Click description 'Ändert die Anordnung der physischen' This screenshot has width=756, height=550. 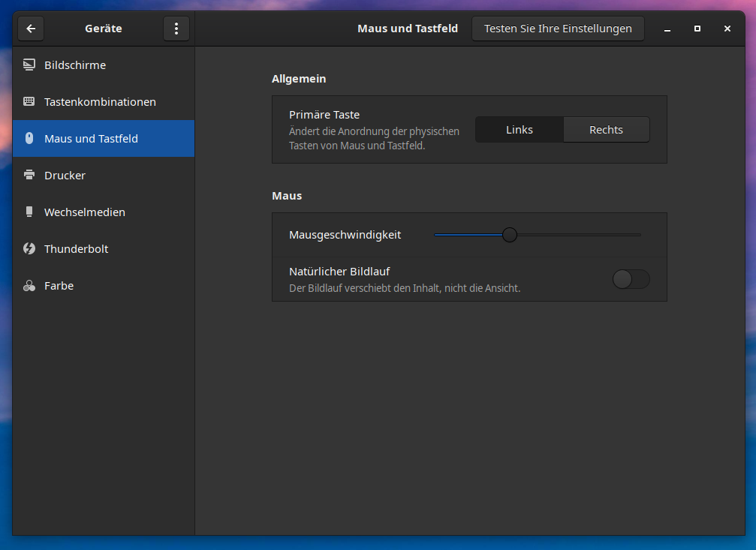374,131
